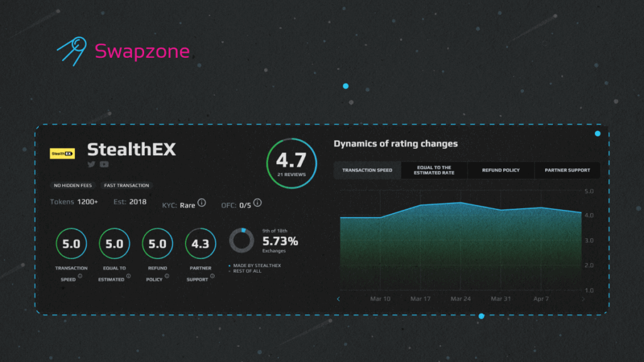The width and height of the screenshot is (644, 362).
Task: Switch to Equal to the Estimated Rate tab
Action: (435, 170)
